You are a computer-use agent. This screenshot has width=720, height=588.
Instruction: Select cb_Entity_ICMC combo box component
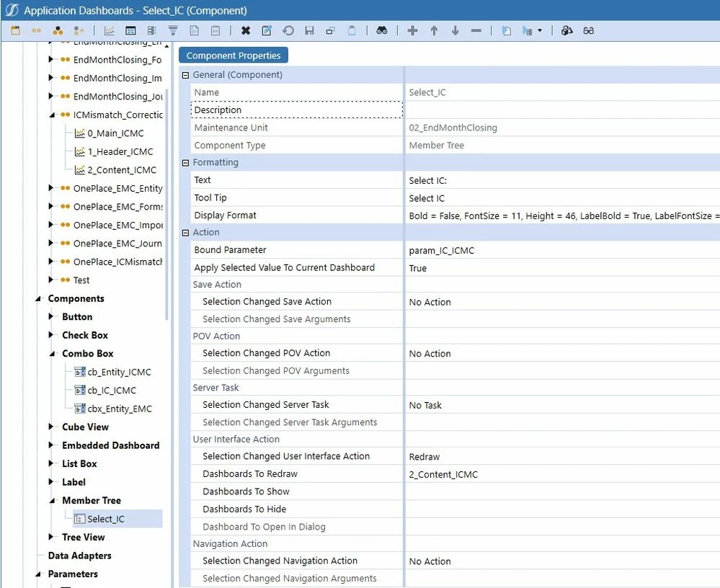pos(118,372)
